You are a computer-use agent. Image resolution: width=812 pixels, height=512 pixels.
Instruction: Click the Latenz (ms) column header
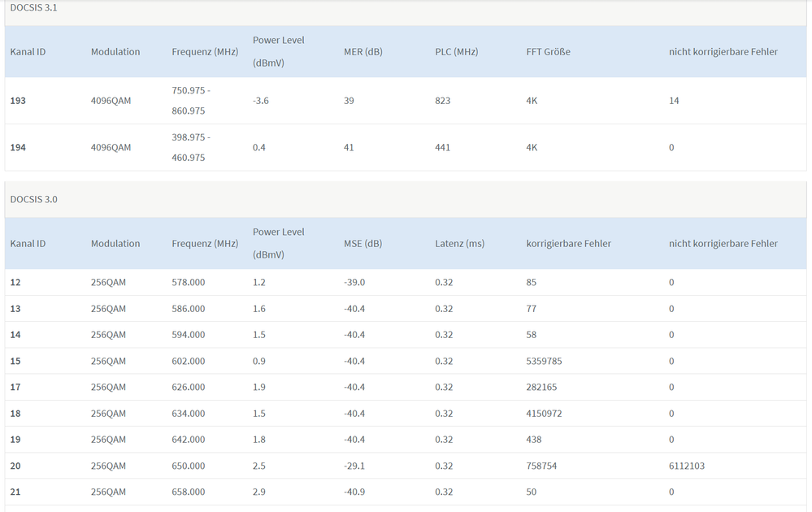(x=459, y=244)
